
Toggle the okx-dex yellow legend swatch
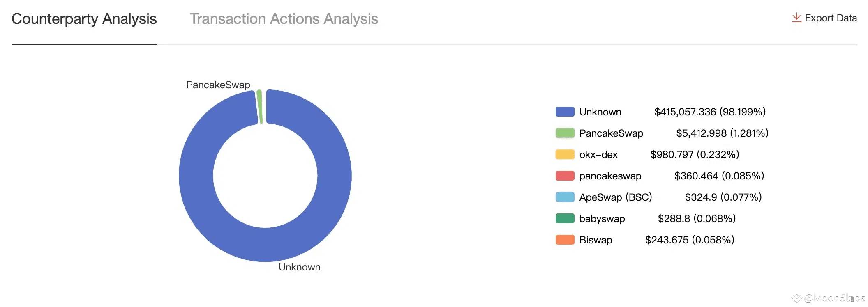tap(565, 154)
